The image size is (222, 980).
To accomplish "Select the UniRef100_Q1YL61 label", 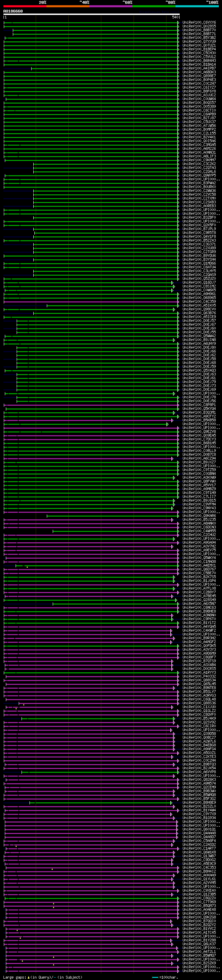I will [x=199, y=879].
